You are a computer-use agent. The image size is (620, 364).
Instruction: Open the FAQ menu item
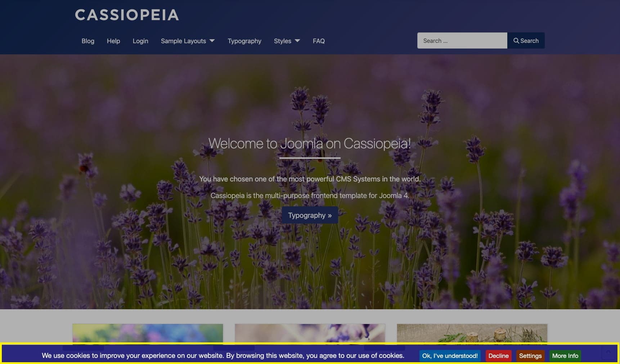tap(319, 41)
